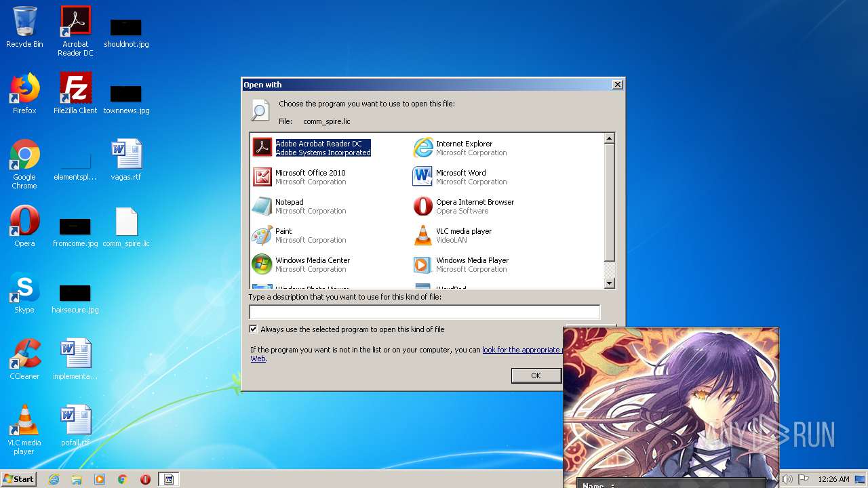The width and height of the screenshot is (868, 488).
Task: Select the comm_spire.lic desktop file
Action: pos(126,226)
